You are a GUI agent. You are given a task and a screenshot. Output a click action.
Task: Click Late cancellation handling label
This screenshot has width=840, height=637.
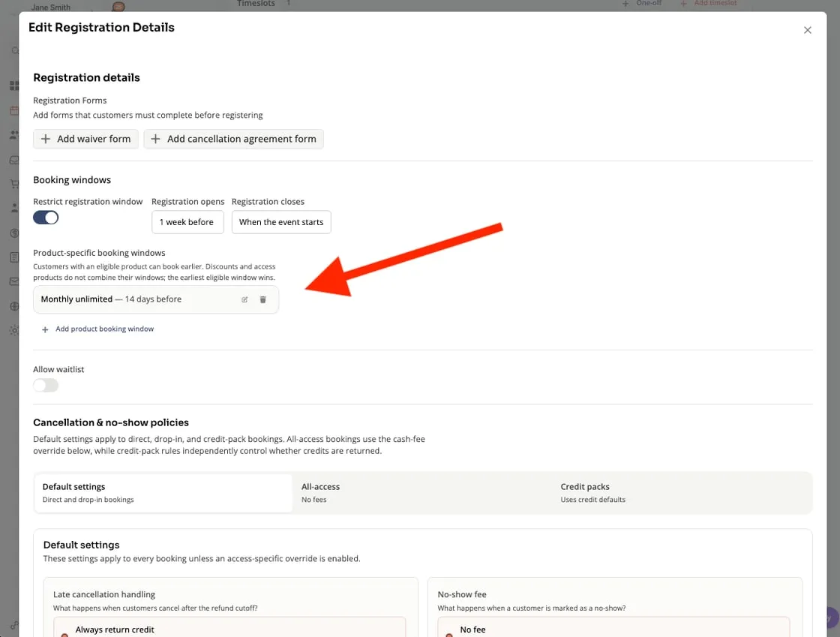coord(104,594)
